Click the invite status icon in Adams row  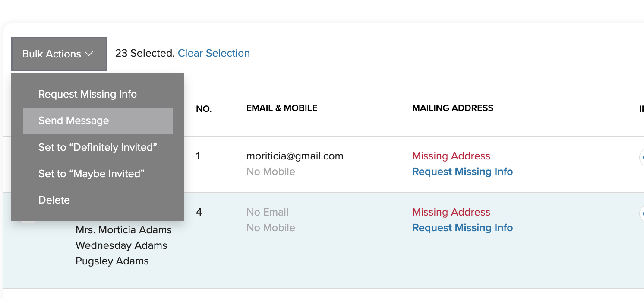641,213
